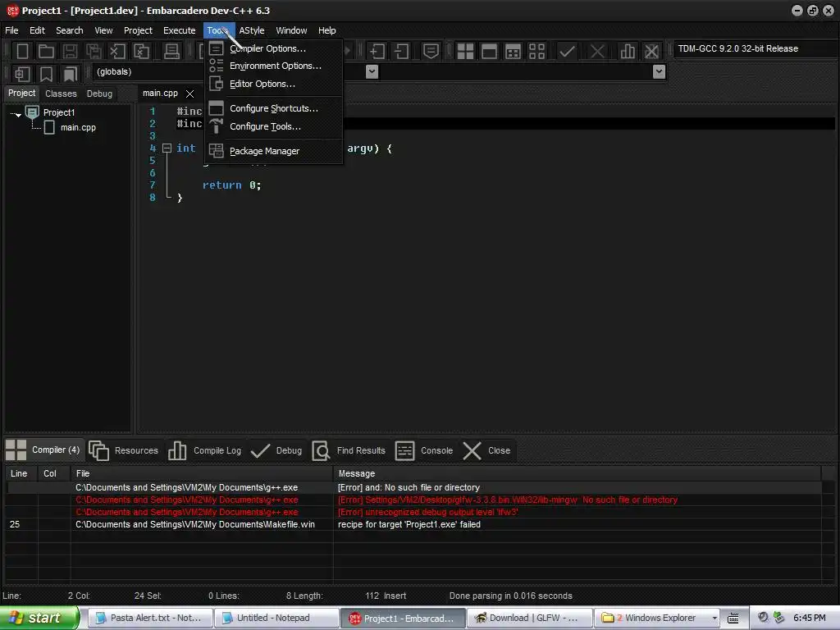Click the Debug checkmark toolbar icon
Image resolution: width=840 pixels, height=630 pixels.
(567, 52)
